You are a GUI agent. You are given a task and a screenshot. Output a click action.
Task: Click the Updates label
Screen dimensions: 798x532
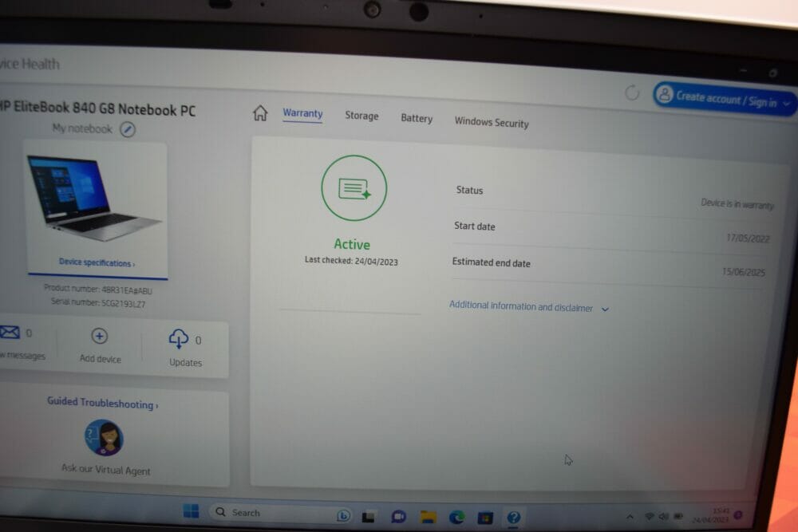pos(185,363)
